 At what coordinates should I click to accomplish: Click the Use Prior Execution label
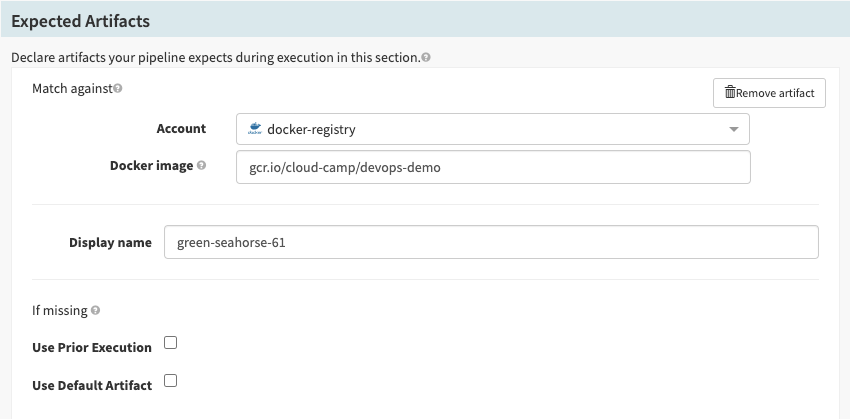click(92, 348)
